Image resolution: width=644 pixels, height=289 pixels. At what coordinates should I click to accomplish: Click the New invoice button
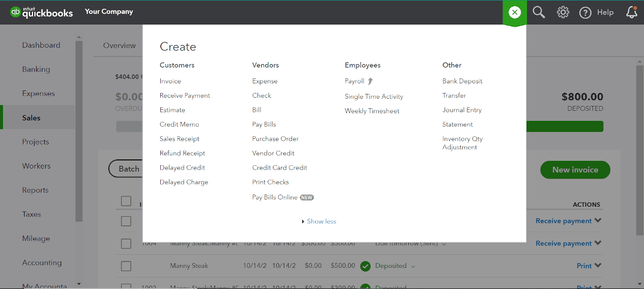click(x=575, y=170)
